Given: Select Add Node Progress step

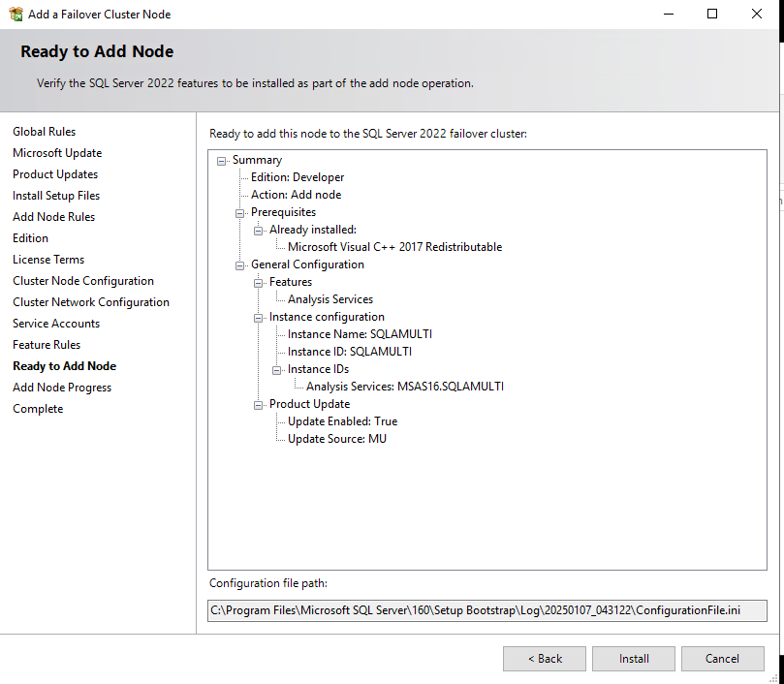Looking at the screenshot, I should click(x=62, y=388).
